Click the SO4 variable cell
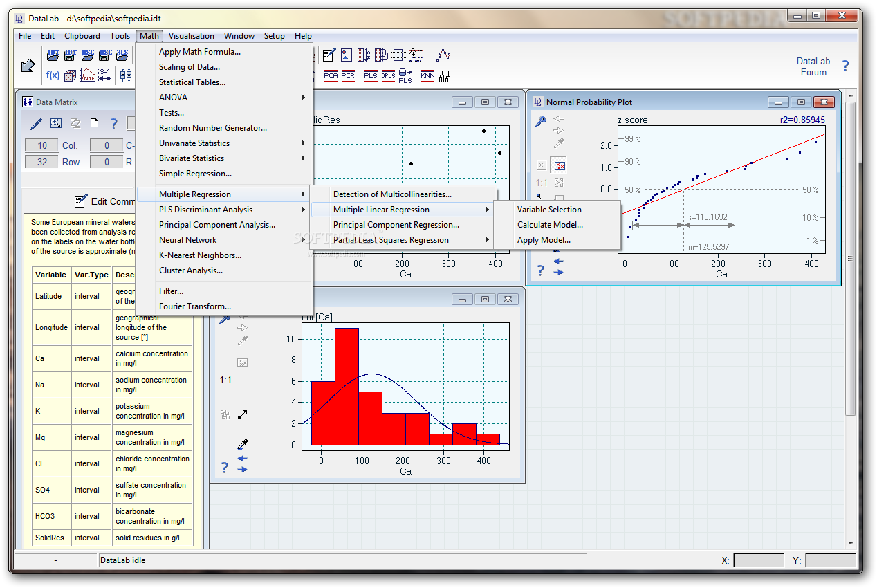 53,490
